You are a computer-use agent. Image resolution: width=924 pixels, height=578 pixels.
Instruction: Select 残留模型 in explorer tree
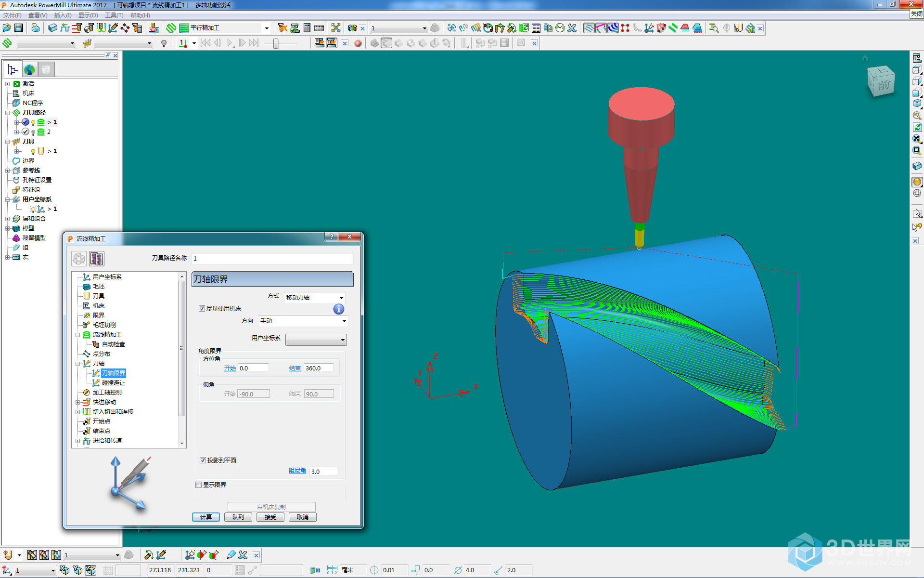(x=34, y=238)
